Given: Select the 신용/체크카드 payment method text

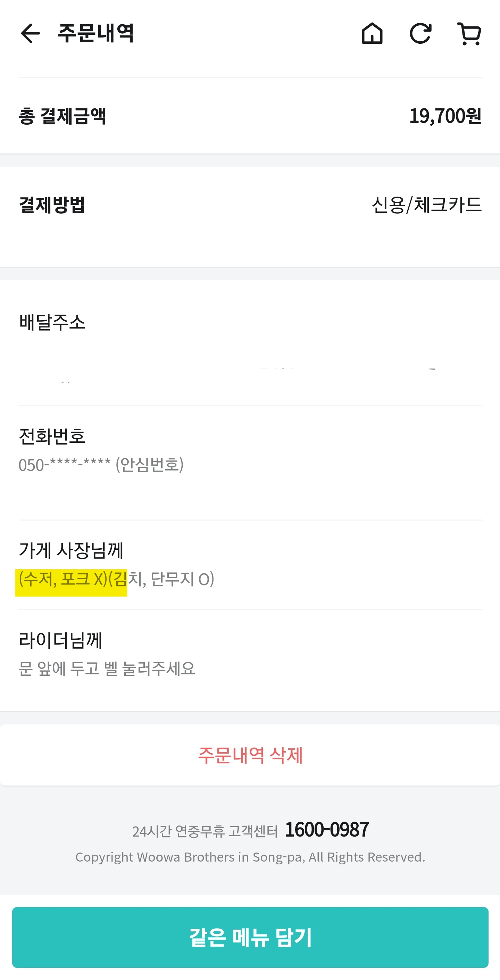Looking at the screenshot, I should (x=426, y=205).
